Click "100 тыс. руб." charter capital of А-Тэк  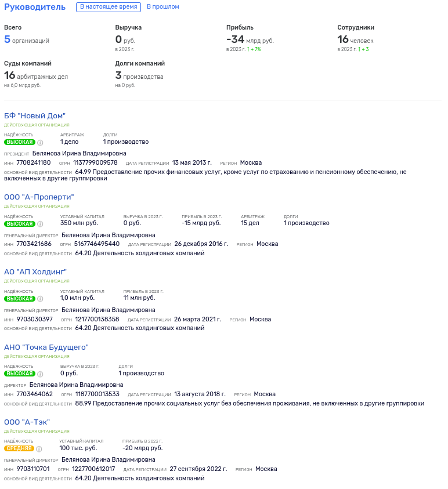pyautogui.click(x=78, y=448)
